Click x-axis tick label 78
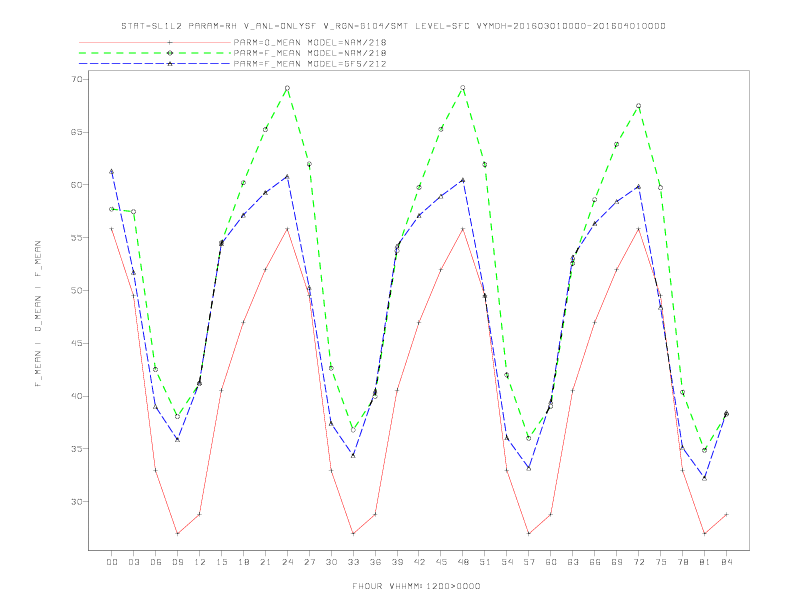 click(x=682, y=562)
